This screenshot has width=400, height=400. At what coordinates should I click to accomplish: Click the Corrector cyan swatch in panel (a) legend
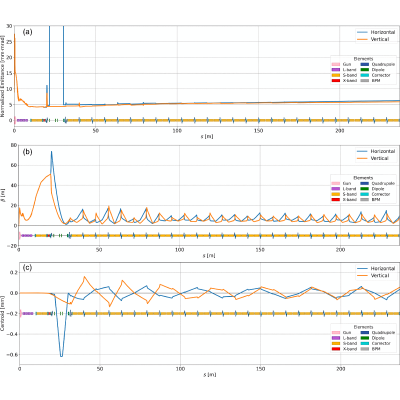(x=365, y=75)
